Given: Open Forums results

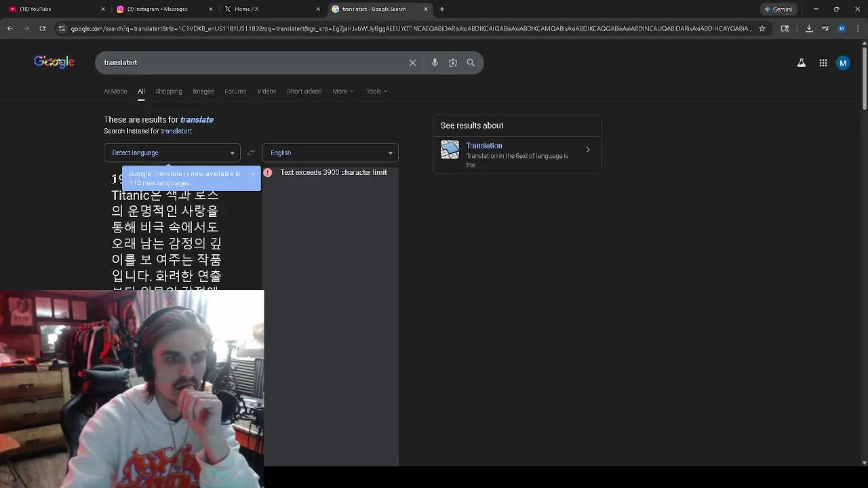Looking at the screenshot, I should click(x=235, y=91).
